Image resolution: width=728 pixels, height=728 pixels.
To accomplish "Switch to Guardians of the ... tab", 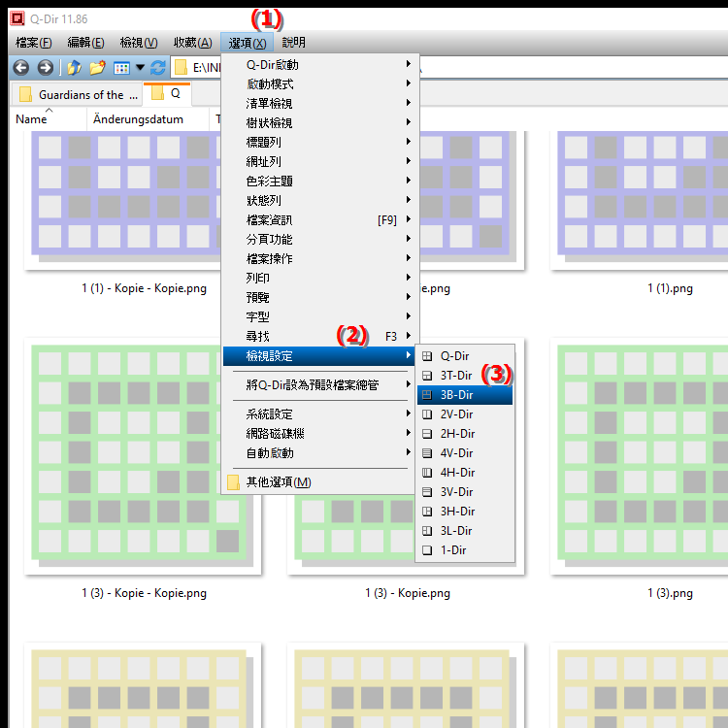I will click(x=77, y=95).
